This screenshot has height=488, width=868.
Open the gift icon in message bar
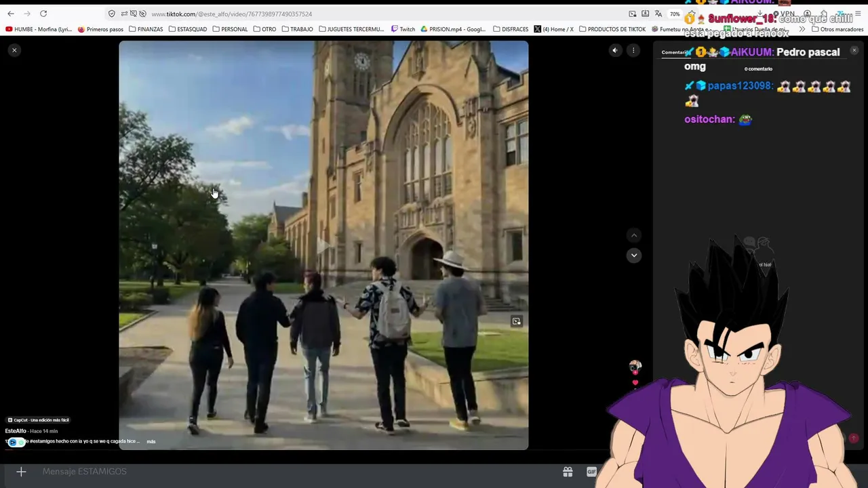[568, 472]
